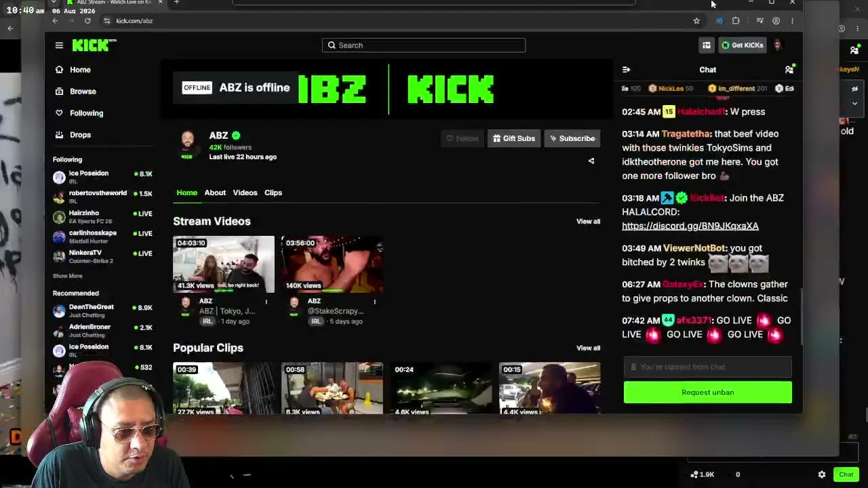Open the browser extensions puzzle icon
868x488 pixels.
pyautogui.click(x=736, y=21)
